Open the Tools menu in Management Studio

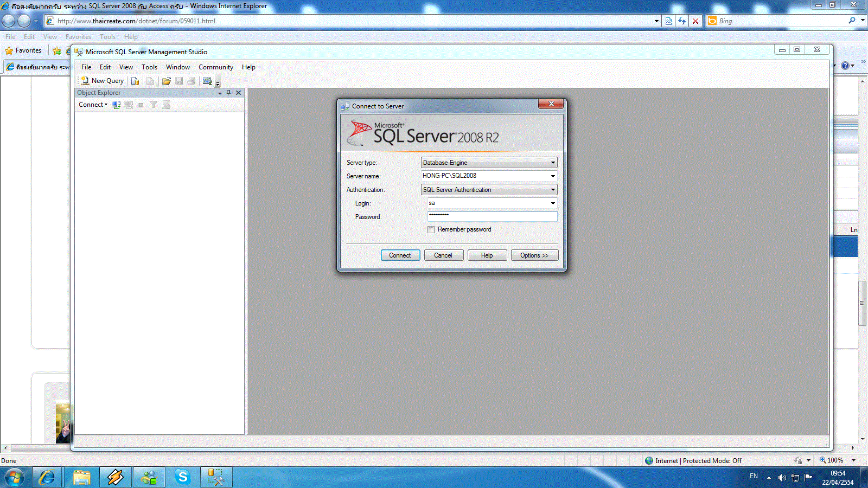click(x=149, y=67)
